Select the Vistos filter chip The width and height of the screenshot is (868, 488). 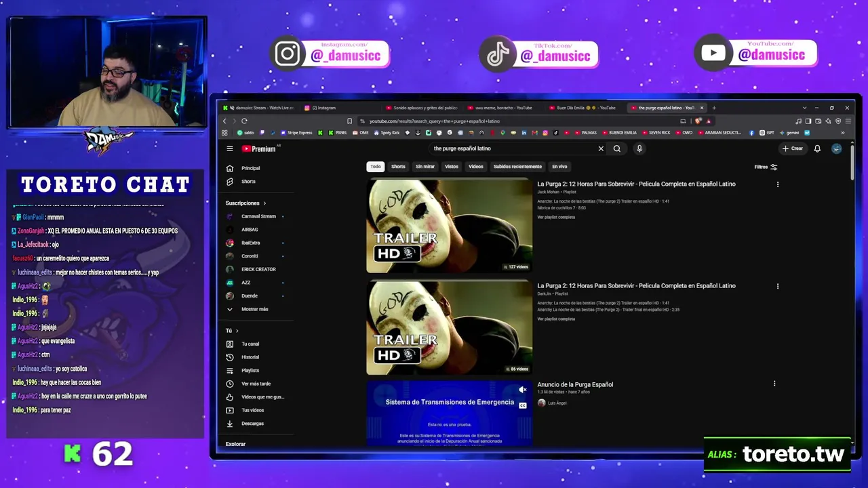[452, 167]
